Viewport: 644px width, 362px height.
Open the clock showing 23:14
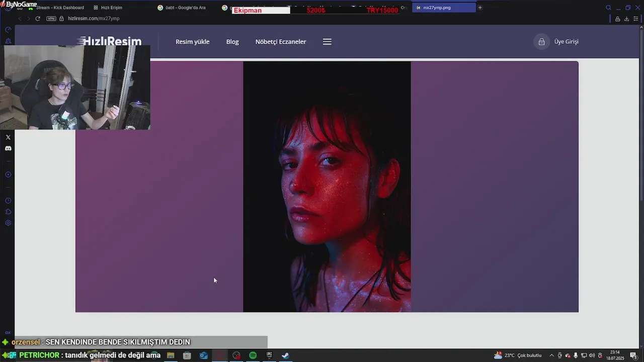coord(615,355)
